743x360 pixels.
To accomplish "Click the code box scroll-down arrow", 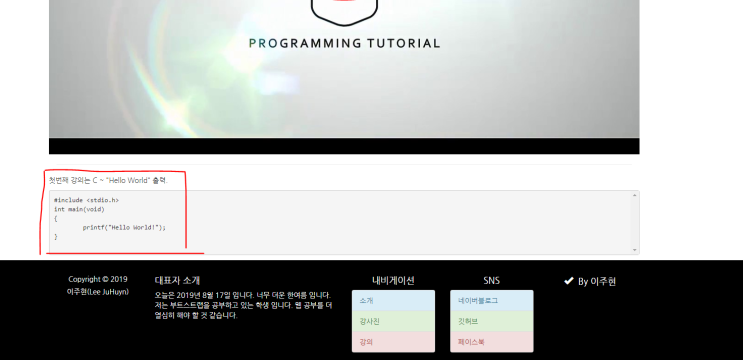I will pyautogui.click(x=634, y=250).
